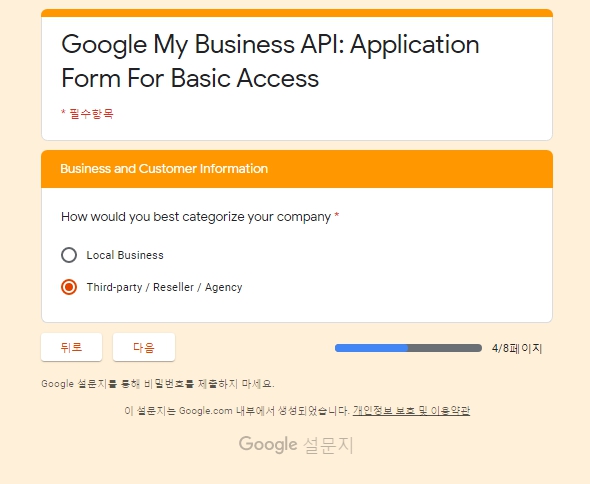Click the orange top border of title card

click(297, 13)
